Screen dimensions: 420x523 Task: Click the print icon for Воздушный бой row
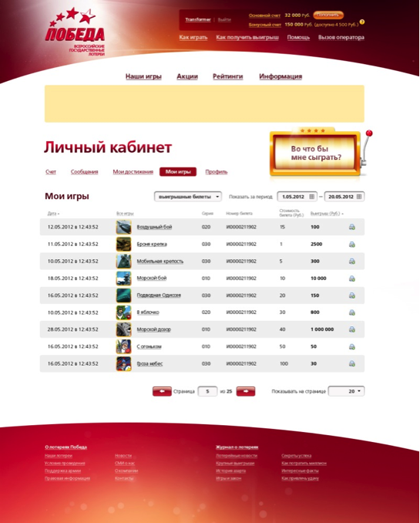click(351, 227)
